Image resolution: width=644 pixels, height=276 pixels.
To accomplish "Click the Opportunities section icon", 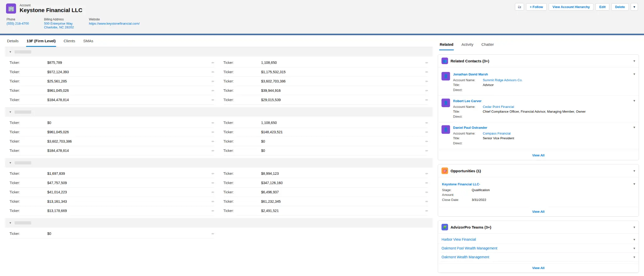I will pos(445,171).
